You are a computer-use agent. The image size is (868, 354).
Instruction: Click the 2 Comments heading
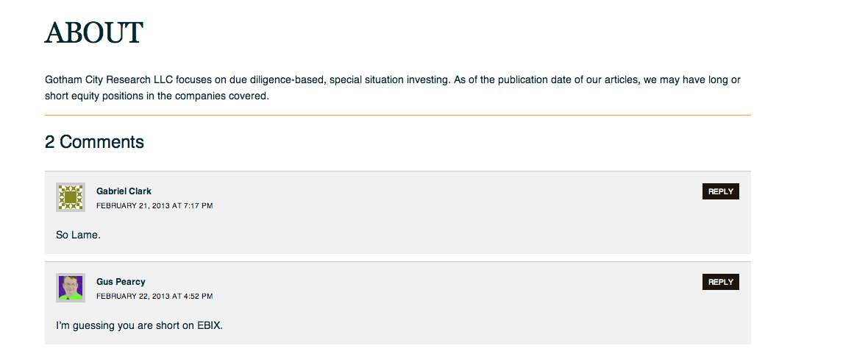[x=94, y=142]
